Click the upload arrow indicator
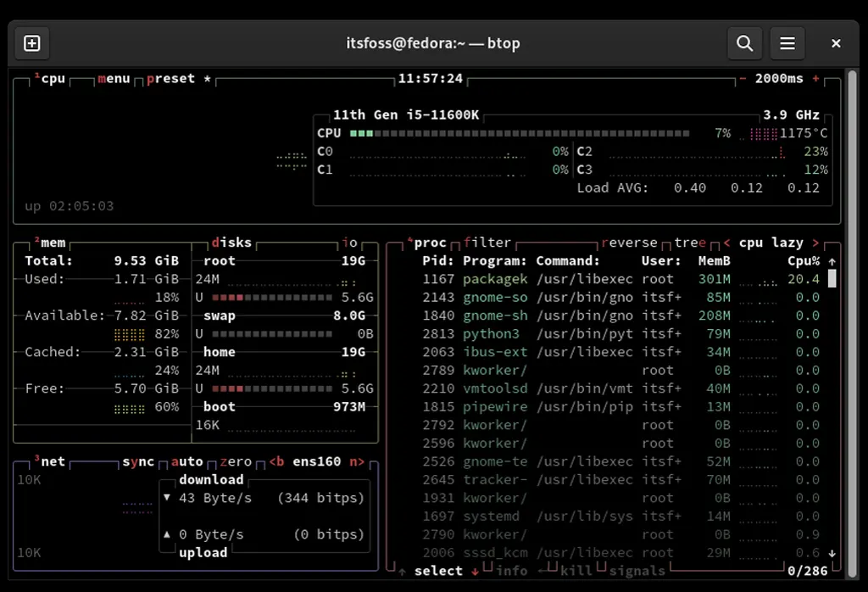The width and height of the screenshot is (868, 592). [167, 534]
